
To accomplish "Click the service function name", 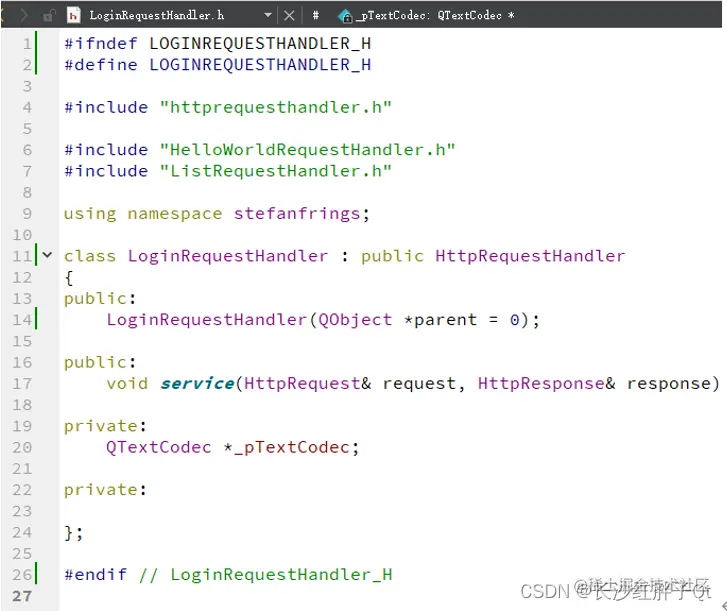I will (x=197, y=383).
